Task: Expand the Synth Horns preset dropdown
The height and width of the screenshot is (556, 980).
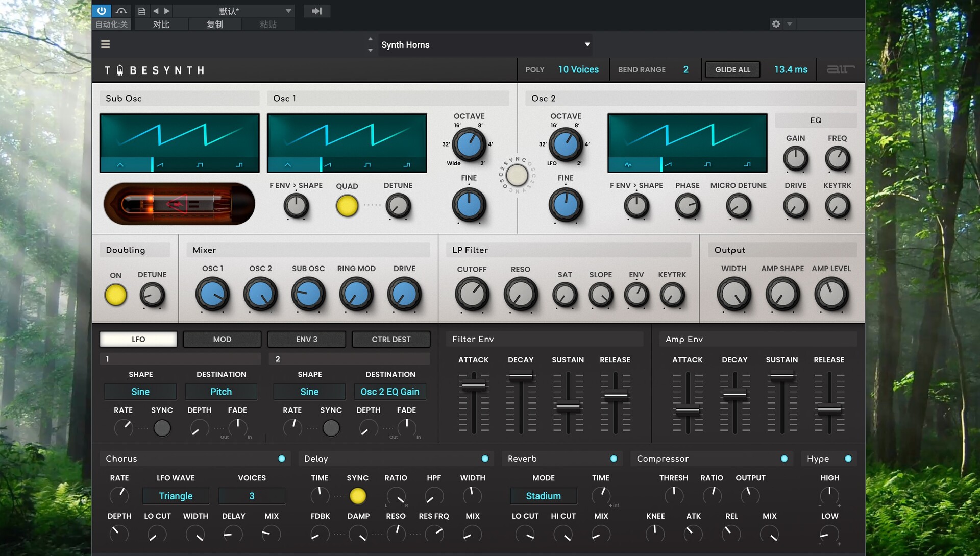Action: tap(587, 44)
